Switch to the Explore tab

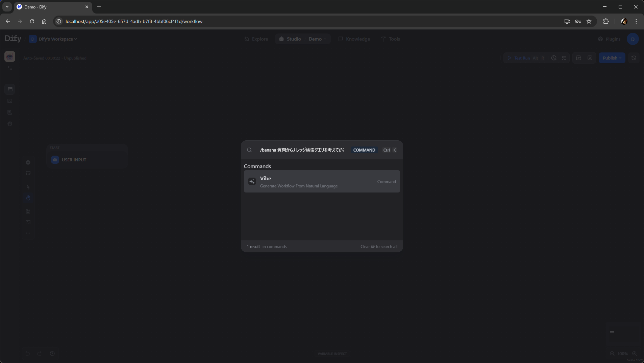point(256,39)
